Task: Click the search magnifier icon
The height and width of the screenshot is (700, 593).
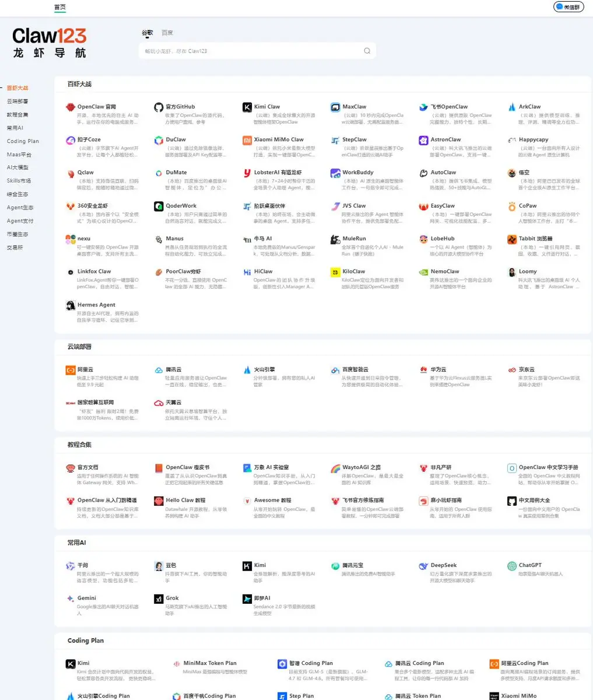Action: (367, 51)
